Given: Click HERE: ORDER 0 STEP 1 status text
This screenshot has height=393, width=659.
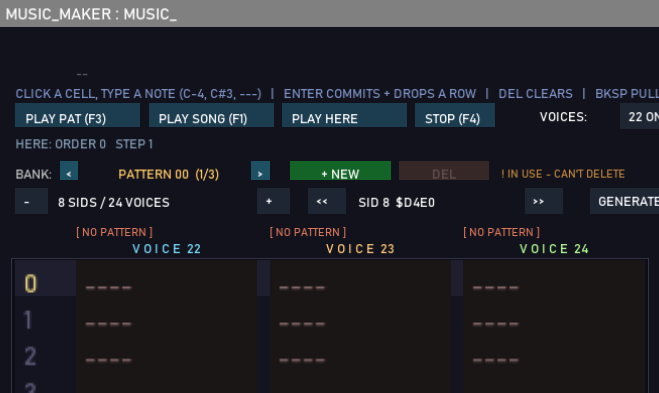Looking at the screenshot, I should click(84, 144).
